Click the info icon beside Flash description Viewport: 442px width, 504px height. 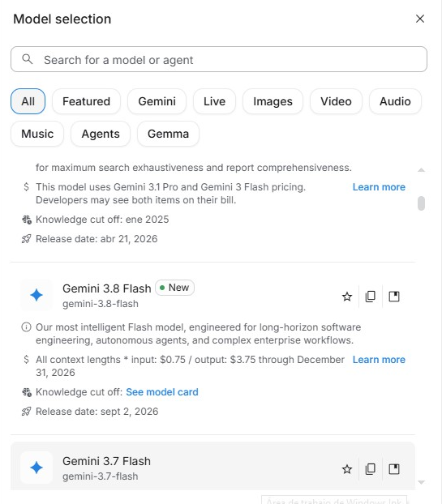(x=27, y=327)
